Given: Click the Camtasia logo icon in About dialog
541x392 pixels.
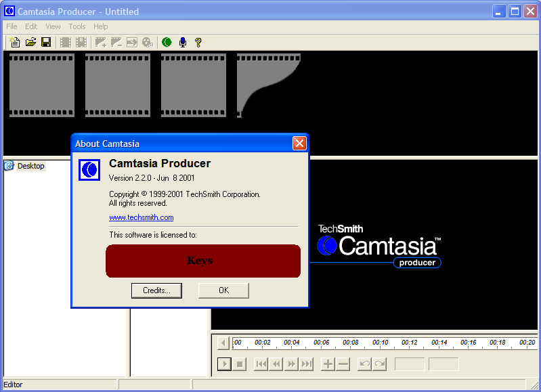Looking at the screenshot, I should (x=89, y=170).
